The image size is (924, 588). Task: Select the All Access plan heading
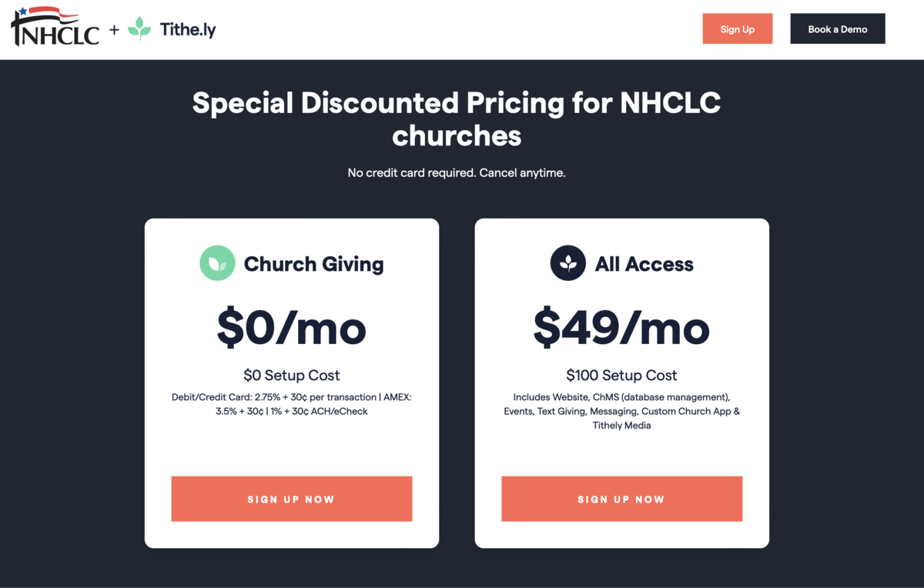[644, 264]
